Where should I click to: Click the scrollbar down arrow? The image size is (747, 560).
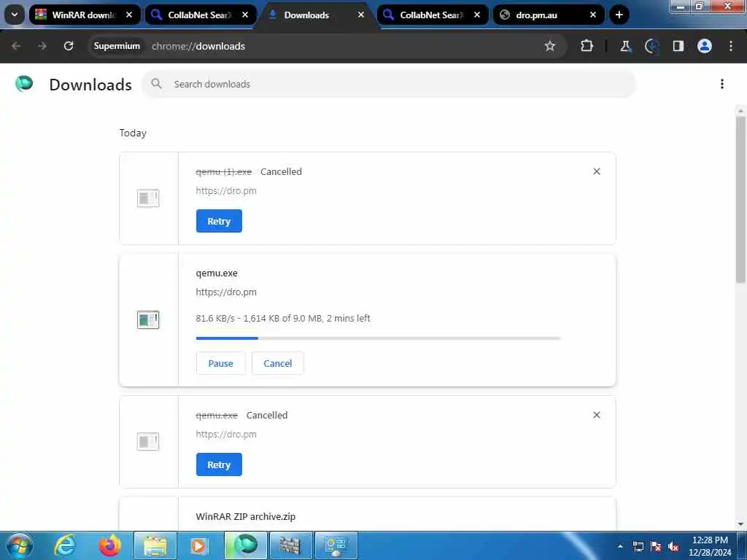coord(740,524)
